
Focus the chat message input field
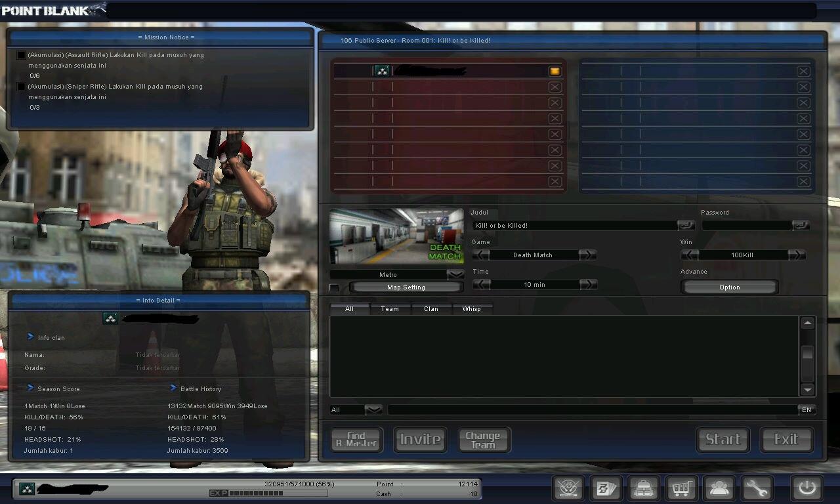point(593,409)
